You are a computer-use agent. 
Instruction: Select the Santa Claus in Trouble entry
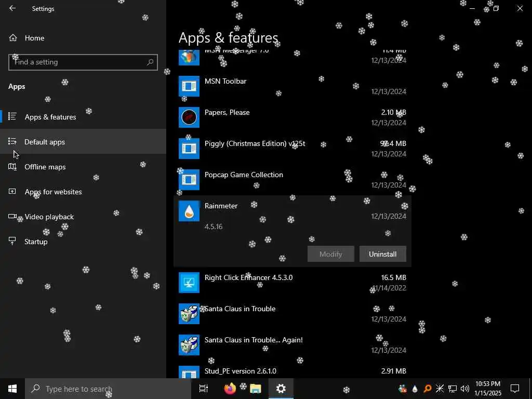click(x=292, y=314)
